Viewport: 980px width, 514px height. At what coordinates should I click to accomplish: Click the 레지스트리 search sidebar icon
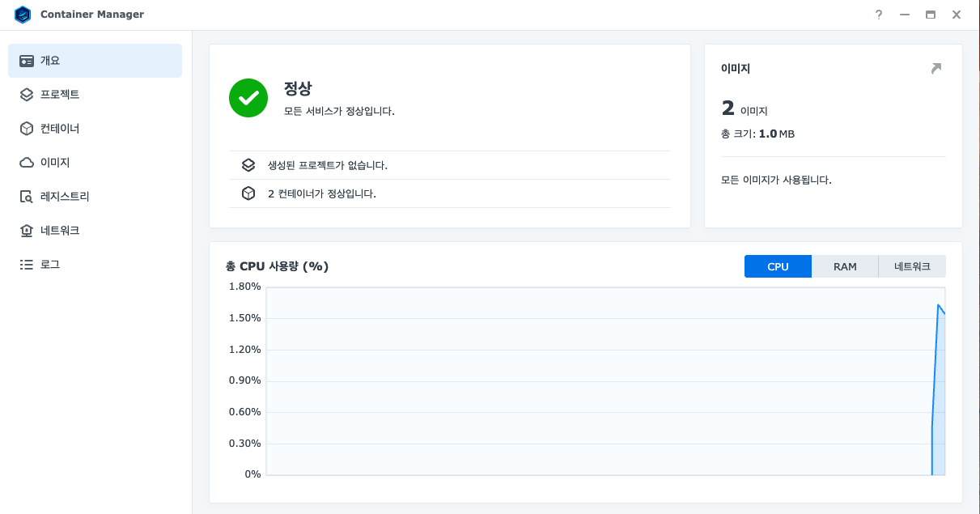point(27,197)
